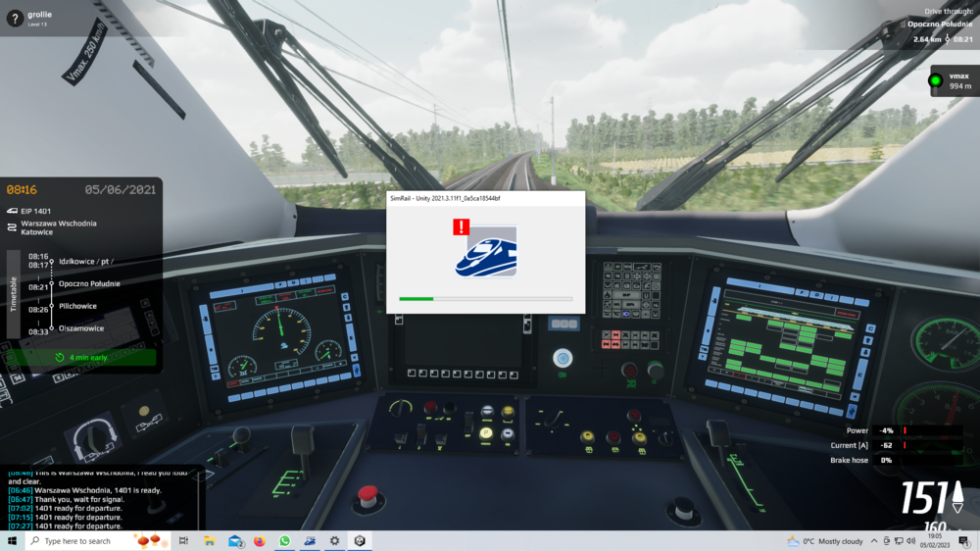Click the 4 min early status bar
Viewport: 980px width, 551px height.
(81, 358)
